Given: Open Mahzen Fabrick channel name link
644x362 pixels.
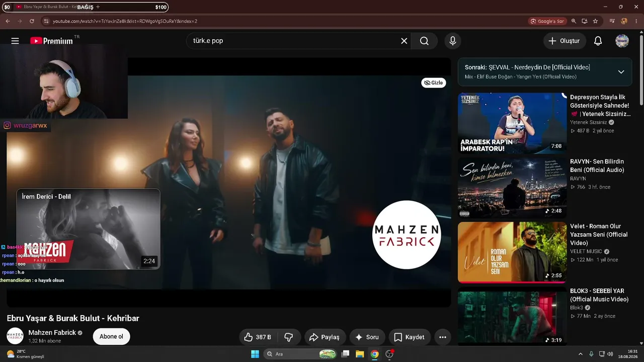Looking at the screenshot, I should (x=52, y=332).
